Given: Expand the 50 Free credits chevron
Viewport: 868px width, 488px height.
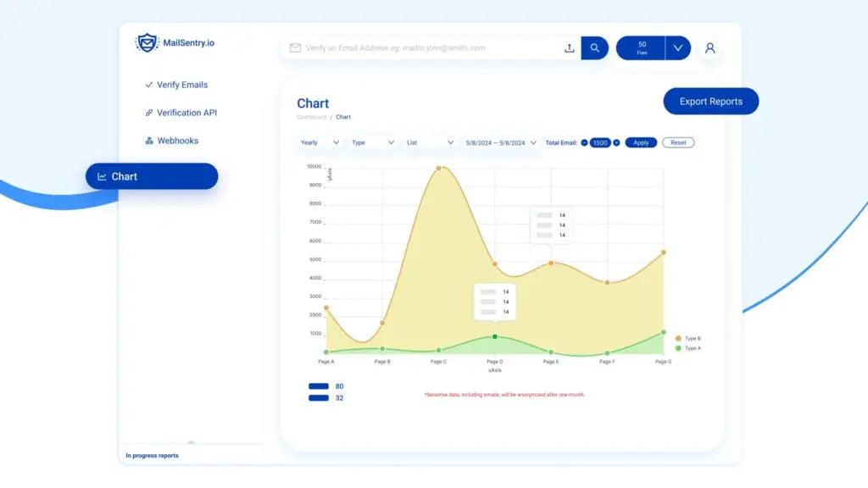Looking at the screenshot, I should [677, 48].
